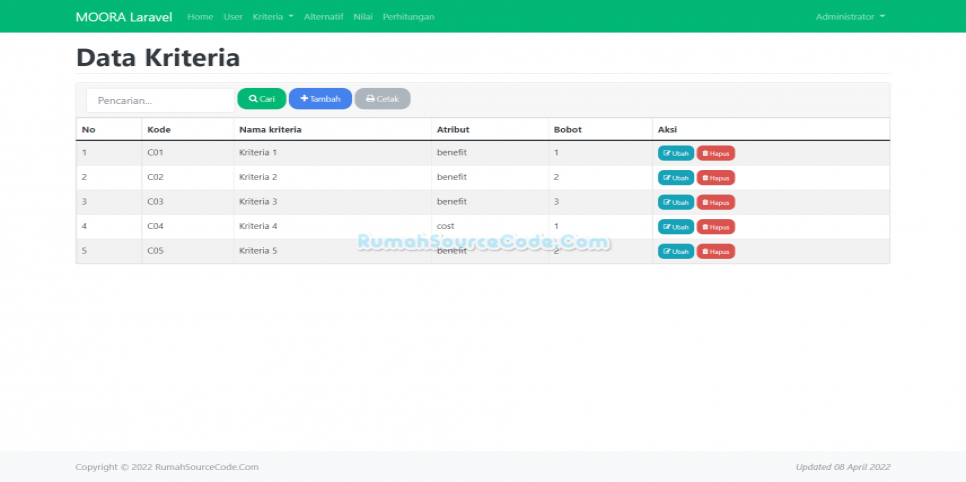Click the benefit cell in Kriteria 1 row
This screenshot has width=966, height=482.
(490, 152)
